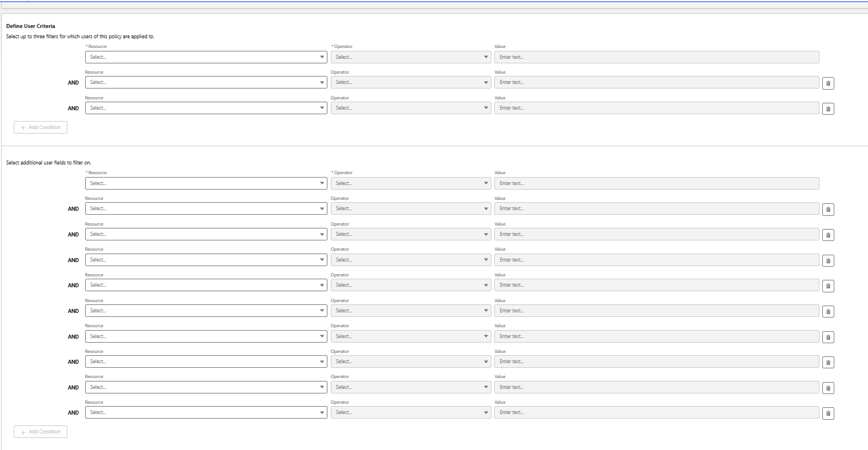This screenshot has height=450, width=868.
Task: Expand last Resource dropdown in additional user fields
Action: click(206, 412)
